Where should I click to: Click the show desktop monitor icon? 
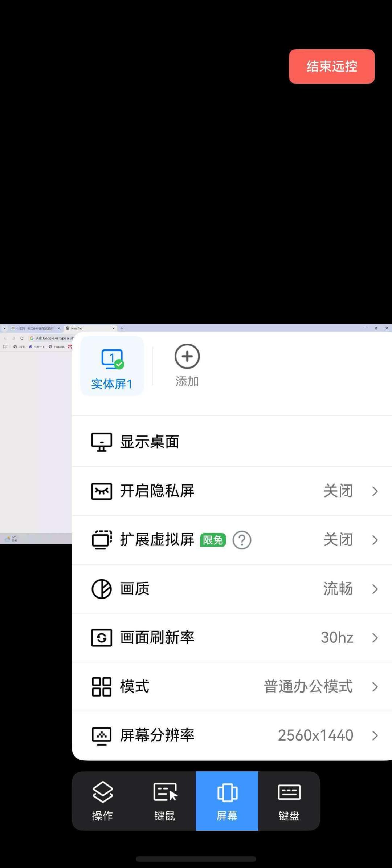tap(101, 442)
